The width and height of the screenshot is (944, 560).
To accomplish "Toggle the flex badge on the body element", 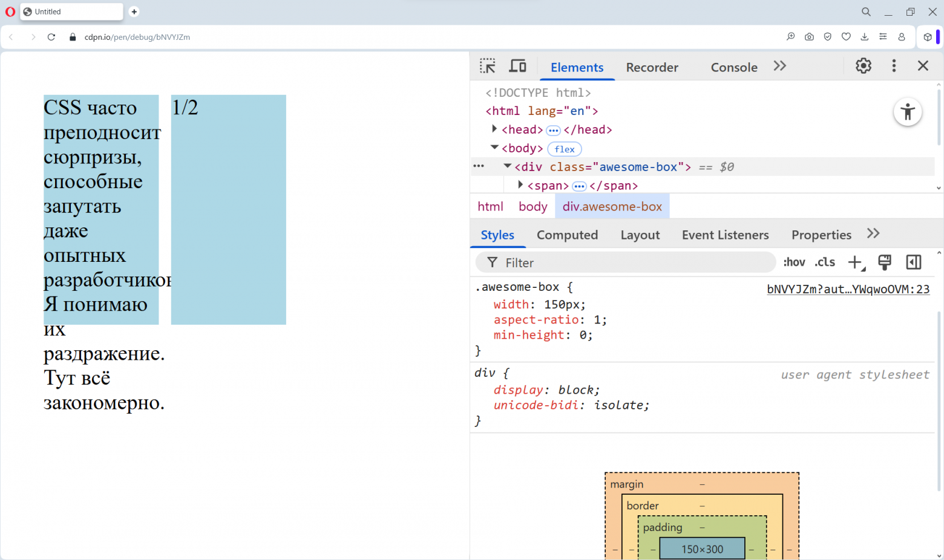I will (564, 149).
